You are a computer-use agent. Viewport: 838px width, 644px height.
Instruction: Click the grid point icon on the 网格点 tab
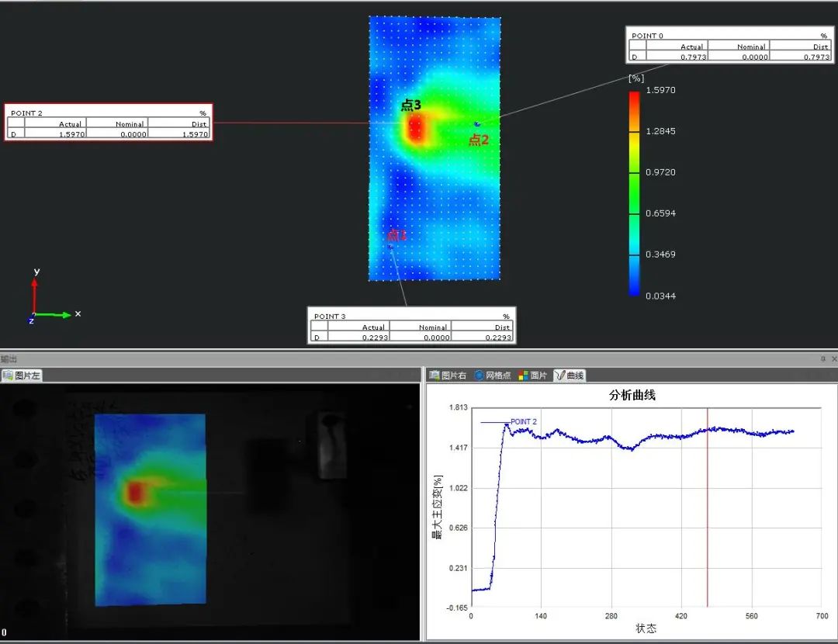480,375
